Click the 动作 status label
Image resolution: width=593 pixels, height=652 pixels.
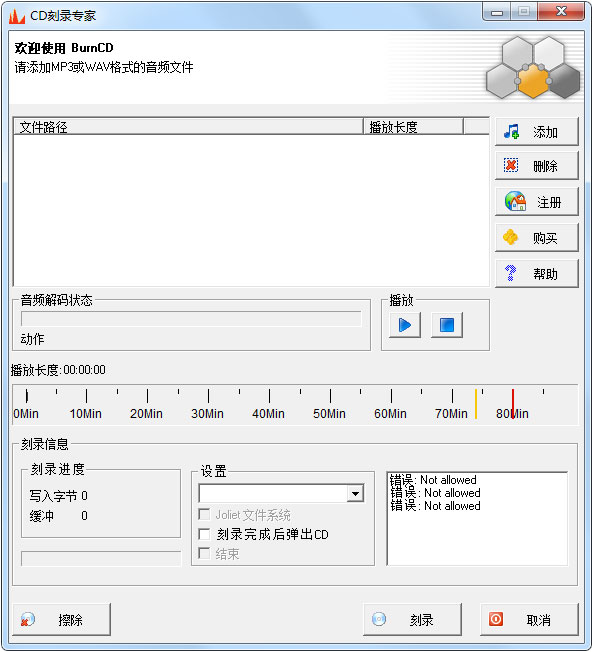(x=32, y=339)
